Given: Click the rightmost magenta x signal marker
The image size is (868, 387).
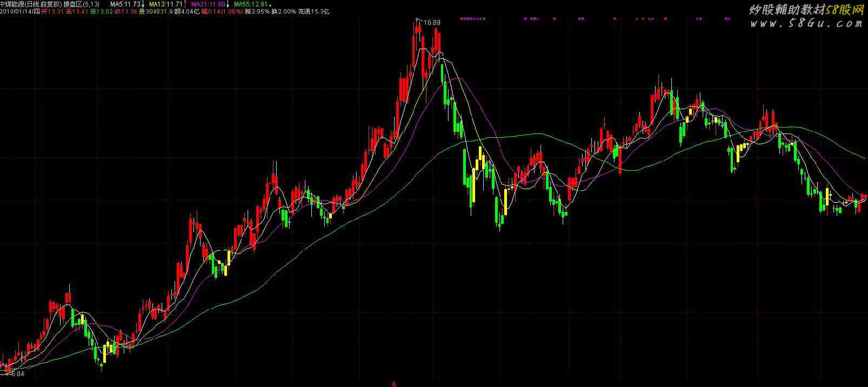Looking at the screenshot, I should 728,18.
